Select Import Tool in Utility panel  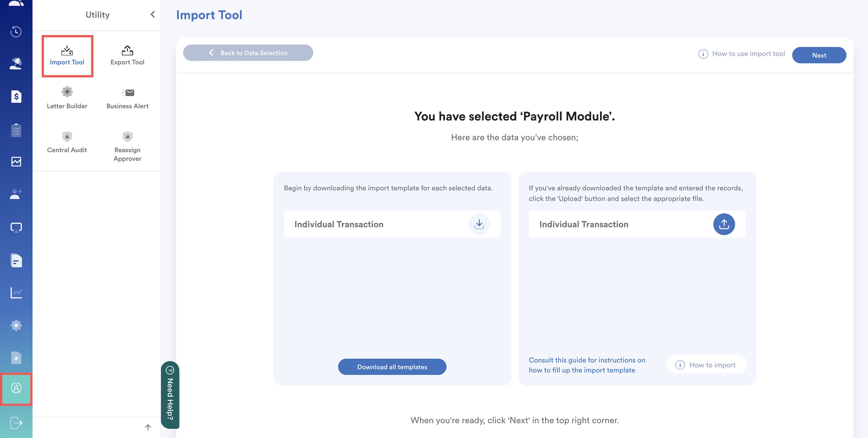(67, 56)
